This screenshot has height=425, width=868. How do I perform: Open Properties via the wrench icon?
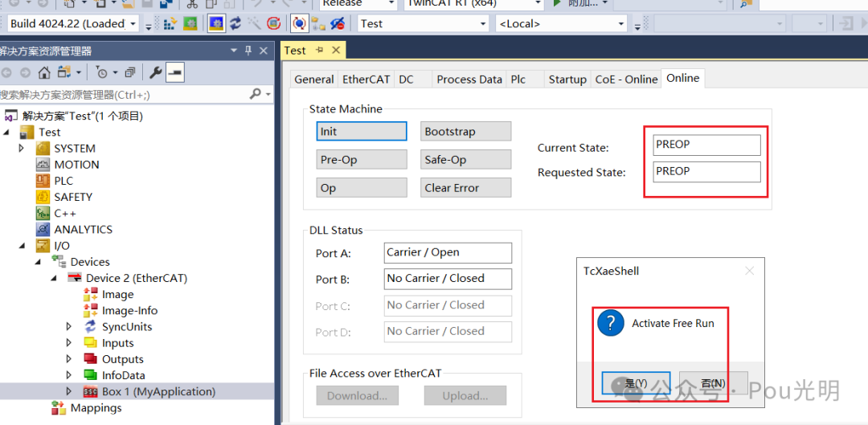point(156,72)
